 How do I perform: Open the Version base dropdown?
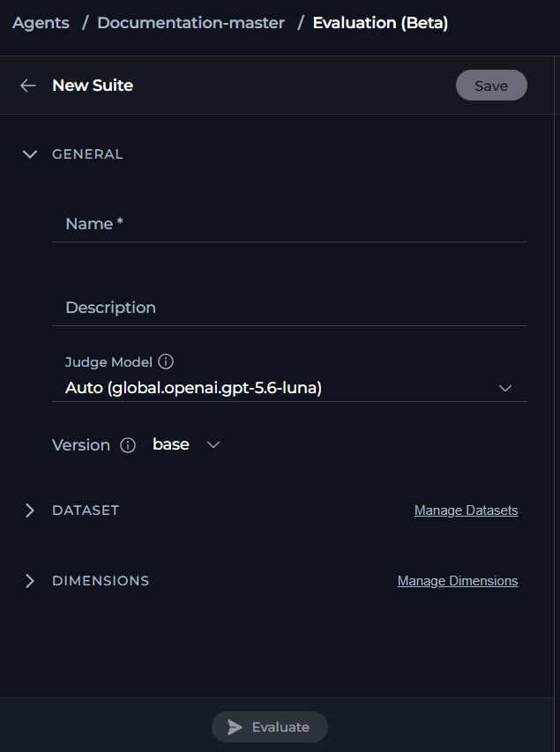point(186,444)
